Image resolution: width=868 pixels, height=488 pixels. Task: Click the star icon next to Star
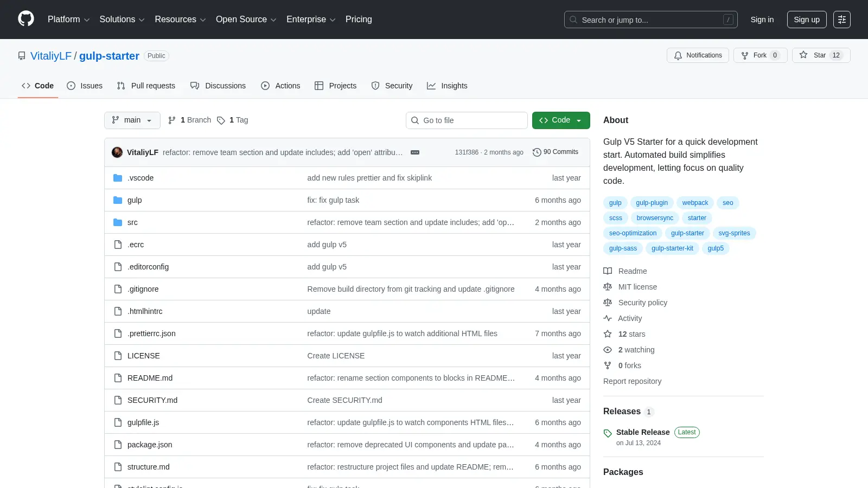(803, 55)
